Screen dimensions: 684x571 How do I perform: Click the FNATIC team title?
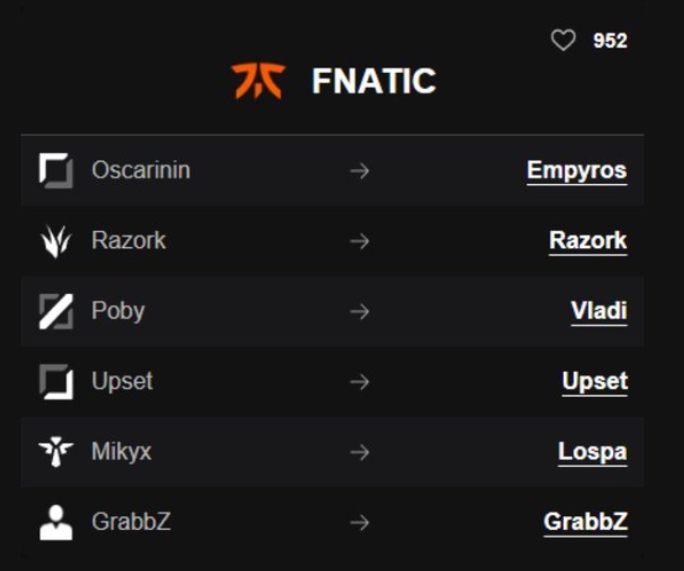(373, 81)
